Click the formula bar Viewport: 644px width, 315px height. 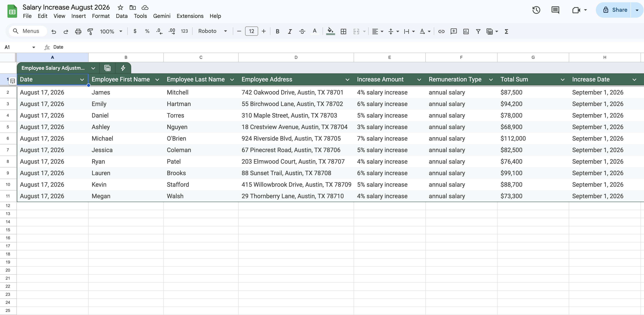[348, 47]
